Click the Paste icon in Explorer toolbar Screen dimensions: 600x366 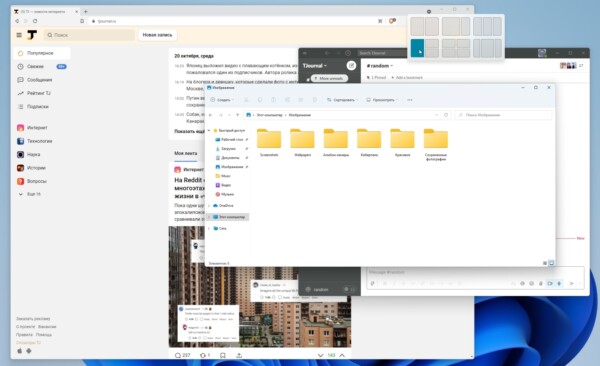coord(273,100)
